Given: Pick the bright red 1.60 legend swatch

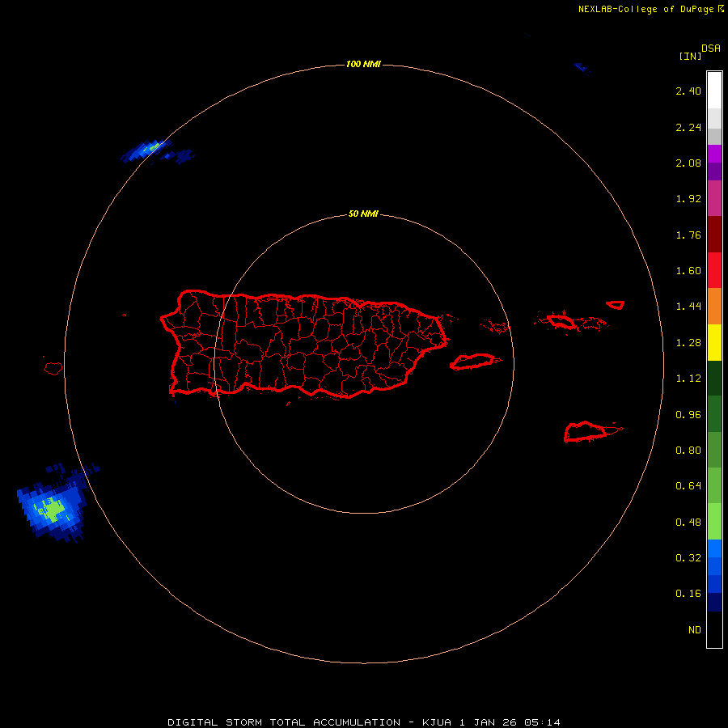Looking at the screenshot, I should pyautogui.click(x=714, y=270).
